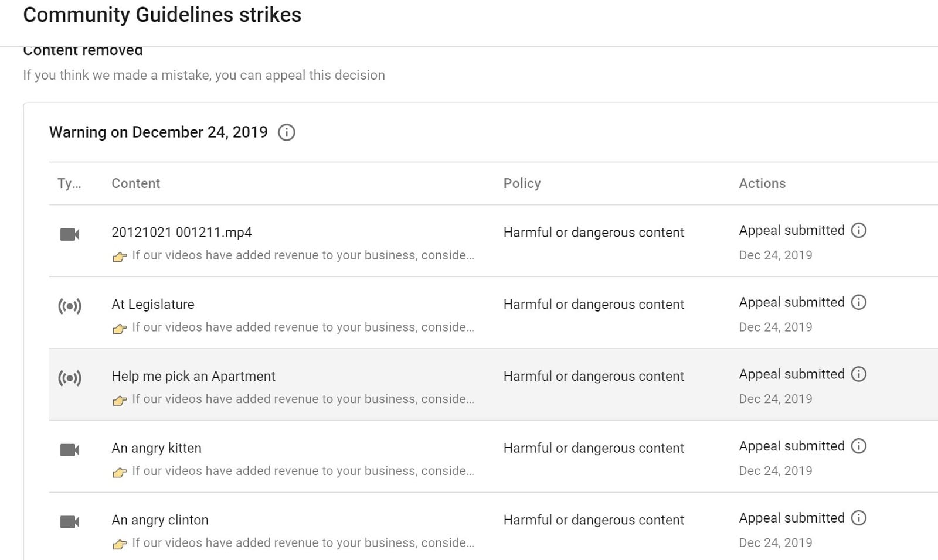Click info icon beside Warning on December 24, 2019
Screen dimensions: 938x560
click(x=286, y=132)
